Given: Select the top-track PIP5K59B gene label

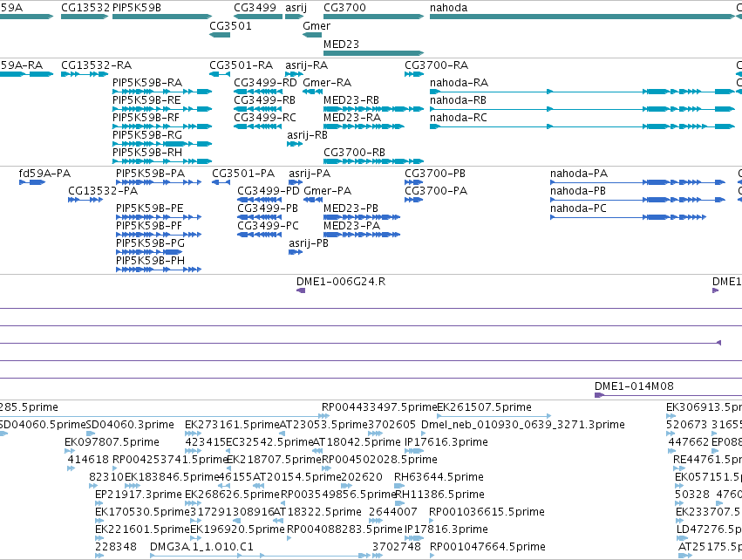Looking at the screenshot, I should (x=137, y=8).
